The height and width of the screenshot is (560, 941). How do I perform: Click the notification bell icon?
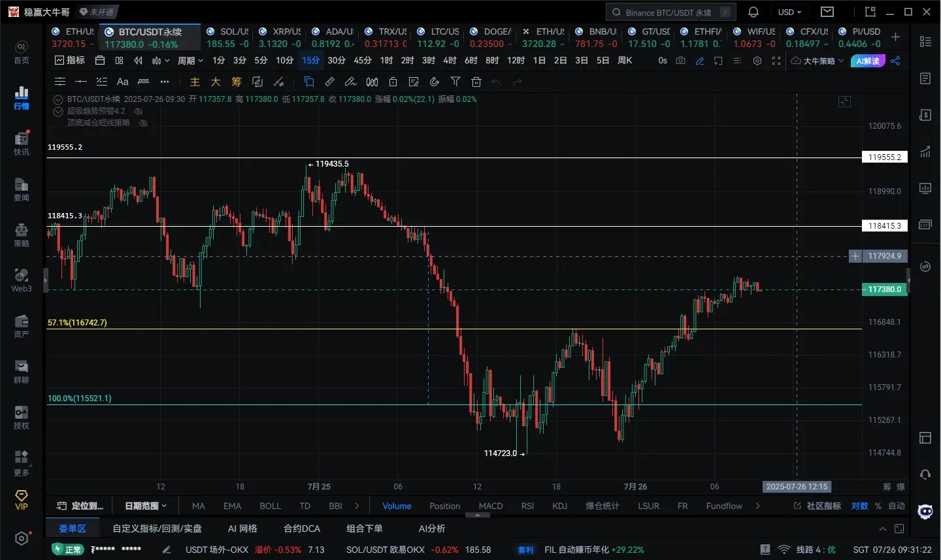pos(753,12)
